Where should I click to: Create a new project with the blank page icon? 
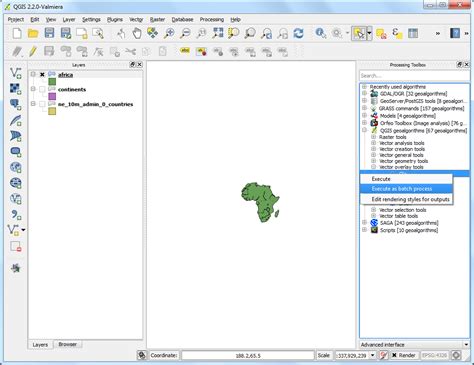point(17,33)
